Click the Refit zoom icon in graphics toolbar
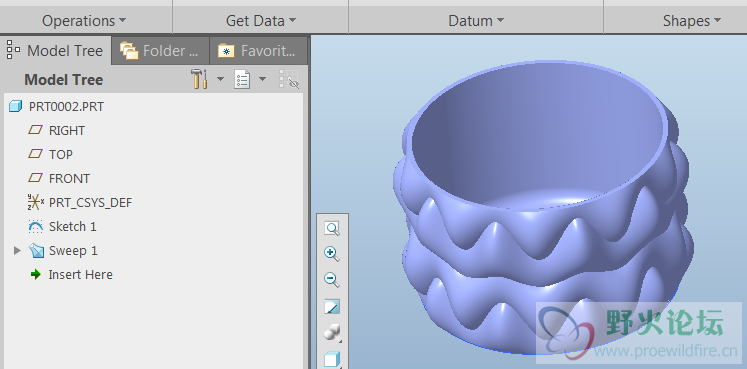Viewport: 747px width, 369px height. [x=332, y=228]
